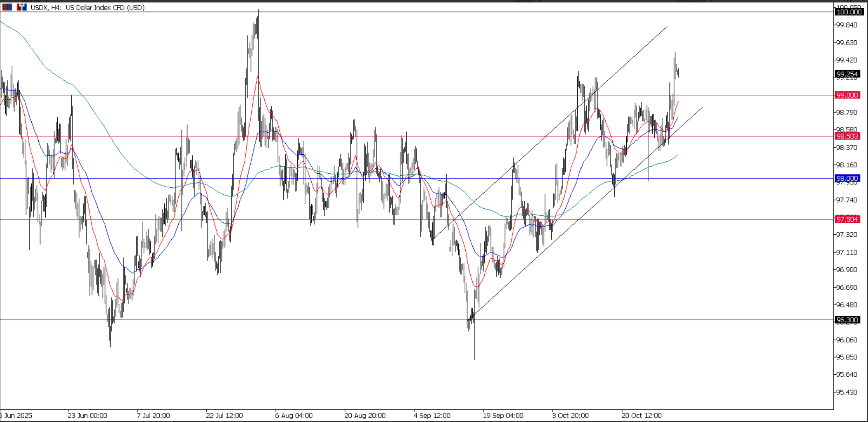Select the 22 Jul 12:00 time marker
The height and width of the screenshot is (422, 868).
pos(224,415)
